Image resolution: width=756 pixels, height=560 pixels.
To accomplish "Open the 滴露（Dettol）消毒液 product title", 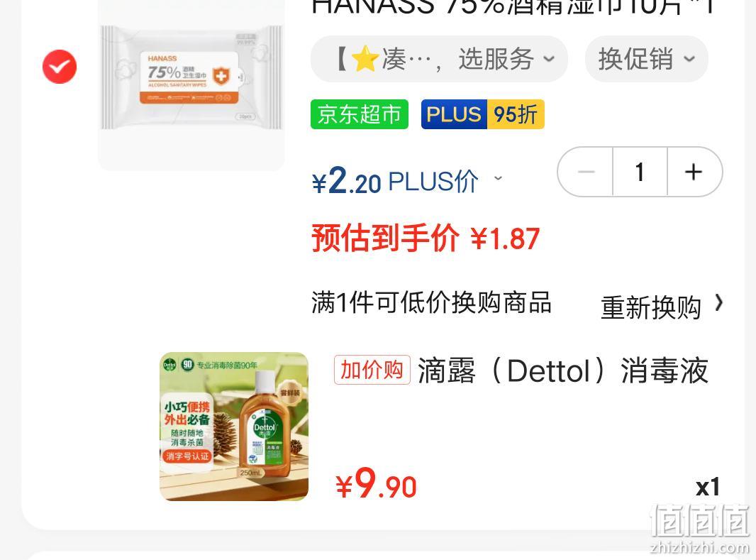I will coord(562,370).
